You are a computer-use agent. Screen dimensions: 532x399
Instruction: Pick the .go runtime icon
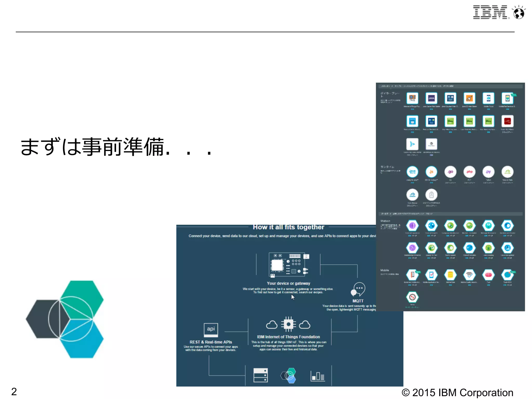click(x=450, y=172)
